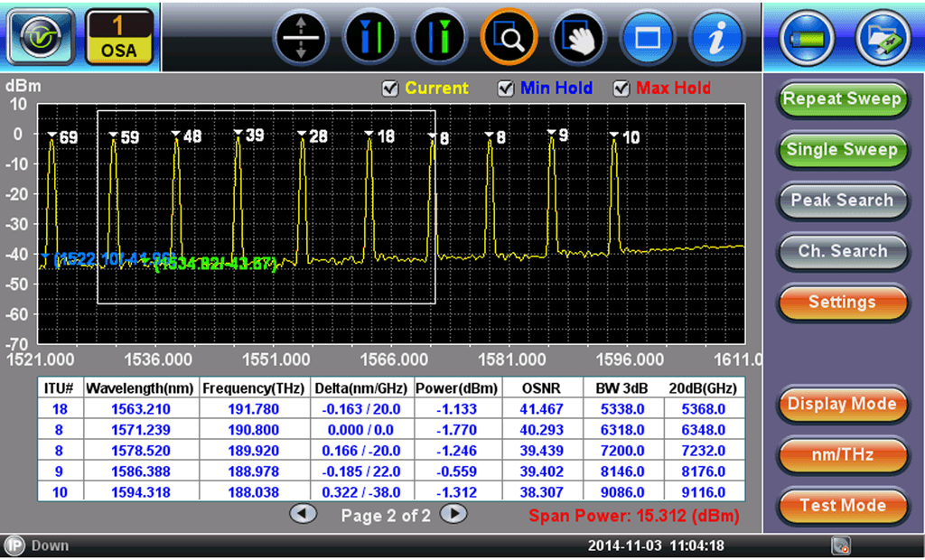Toggle the Max Hold trace checkbox
This screenshot has width=925, height=560.
tap(621, 89)
